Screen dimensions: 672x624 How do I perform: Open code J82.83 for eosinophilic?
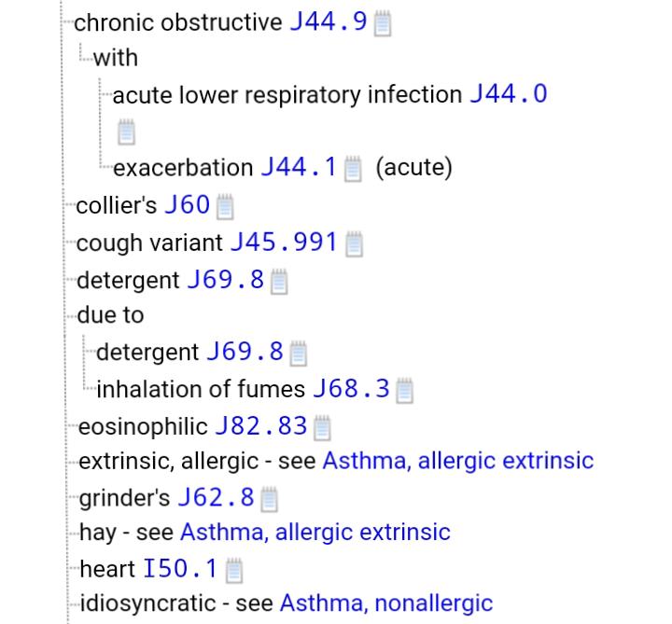pos(260,426)
